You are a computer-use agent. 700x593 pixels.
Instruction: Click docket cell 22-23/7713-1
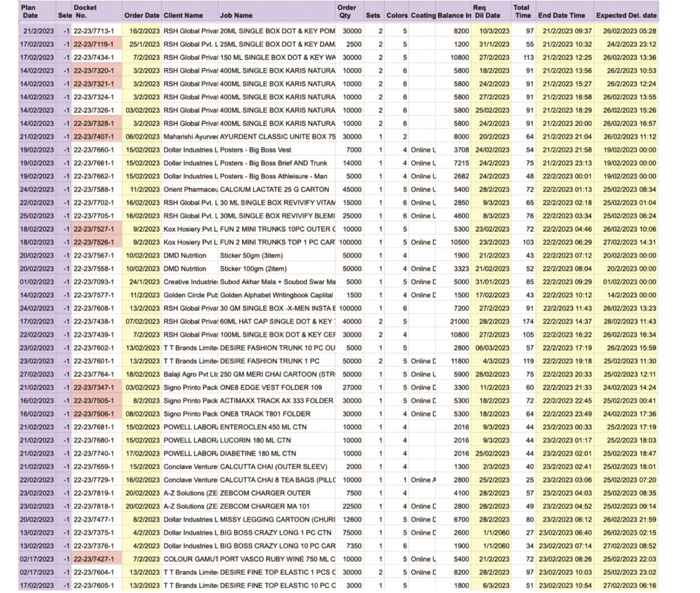[94, 31]
